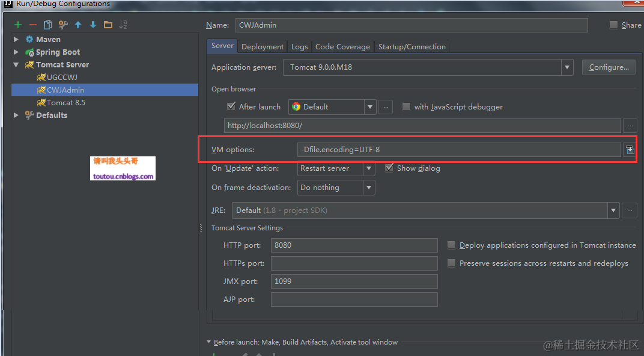The height and width of the screenshot is (356, 644).
Task: Expand the Spring Boot tree node
Action: click(x=16, y=52)
